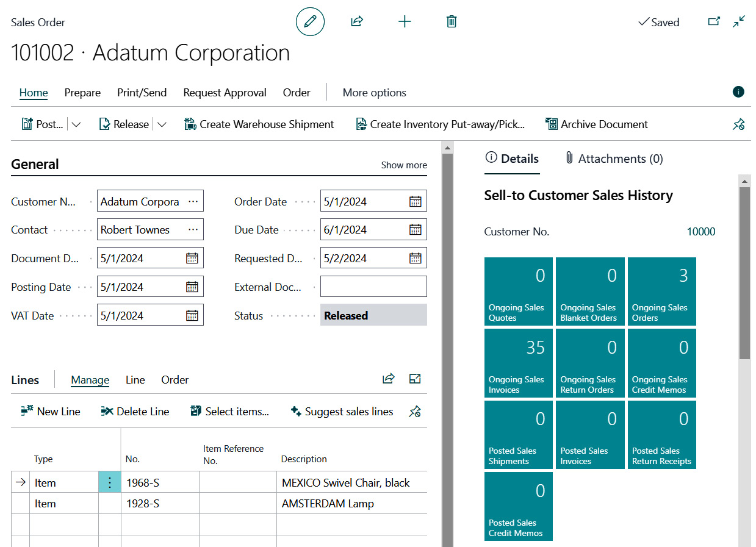Open More options menu

point(375,93)
